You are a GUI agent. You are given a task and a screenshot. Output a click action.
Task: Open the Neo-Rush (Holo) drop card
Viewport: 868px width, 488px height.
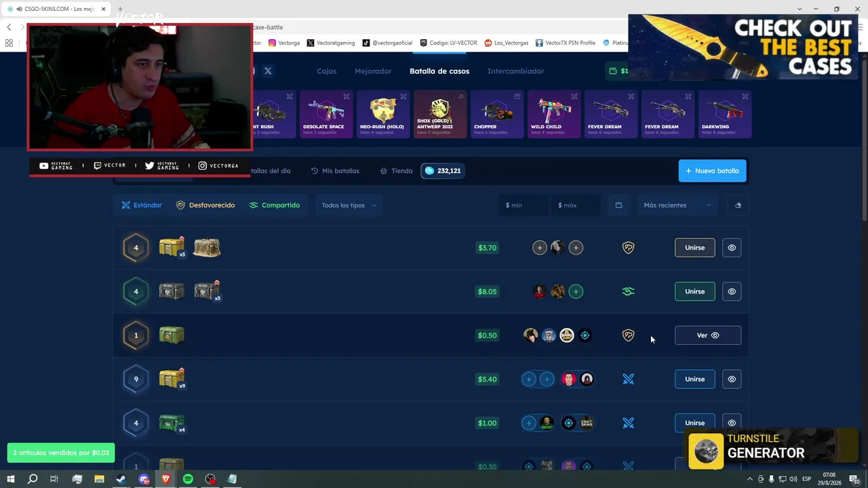point(383,114)
